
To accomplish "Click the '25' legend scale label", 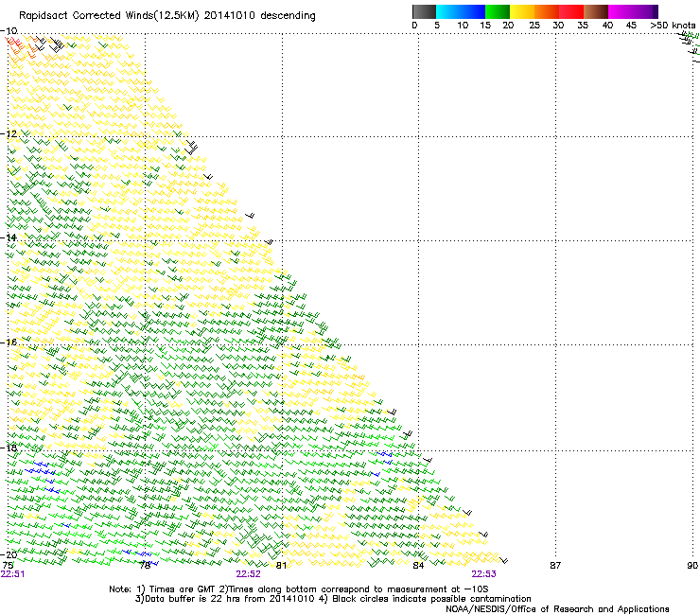I will coord(534,25).
